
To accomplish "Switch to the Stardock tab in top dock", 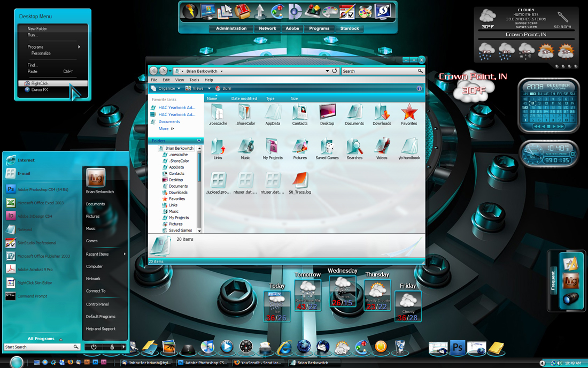I will click(x=350, y=28).
